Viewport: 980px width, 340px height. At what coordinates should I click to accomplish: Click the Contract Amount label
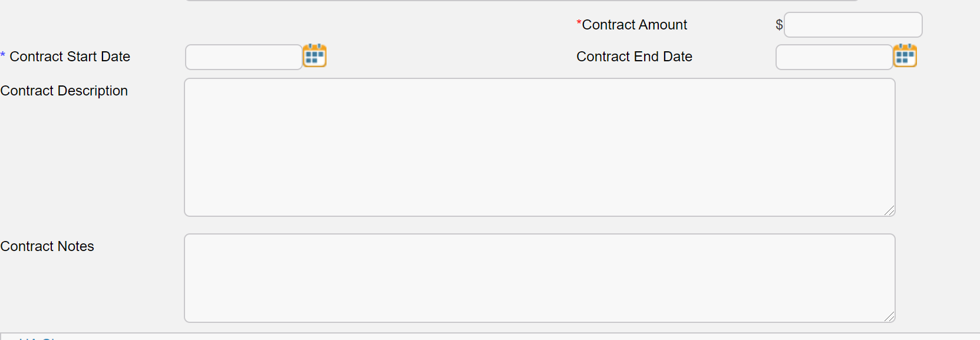(635, 25)
